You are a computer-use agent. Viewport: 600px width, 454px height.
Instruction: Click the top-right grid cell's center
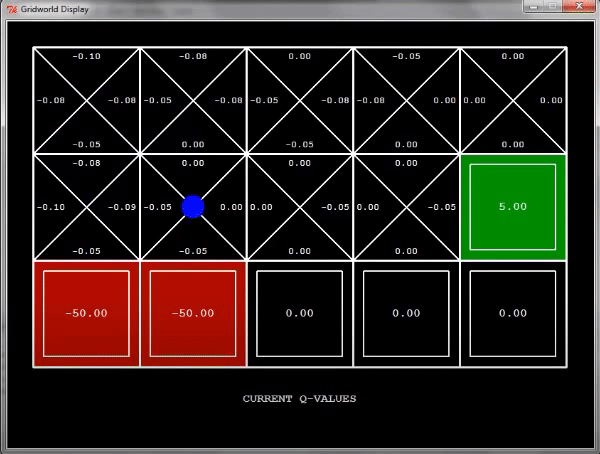coord(513,100)
